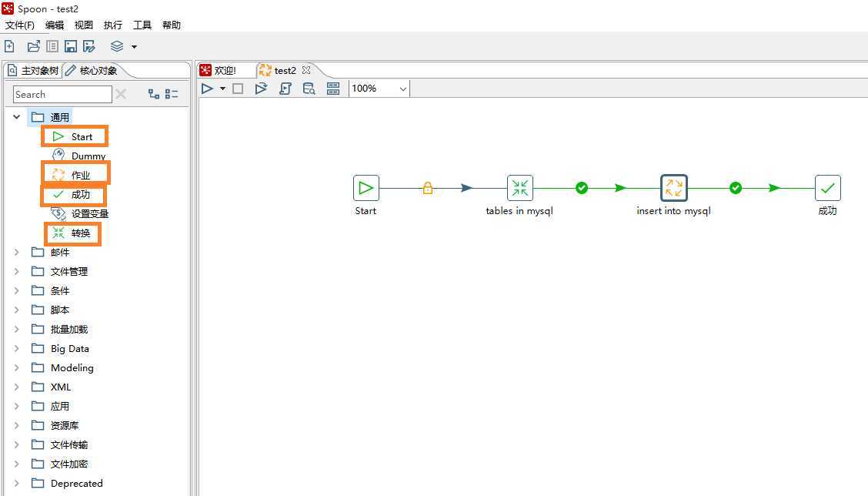Viewport: 868px width, 496px height.
Task: Open the 帮助 menu
Action: 172,25
